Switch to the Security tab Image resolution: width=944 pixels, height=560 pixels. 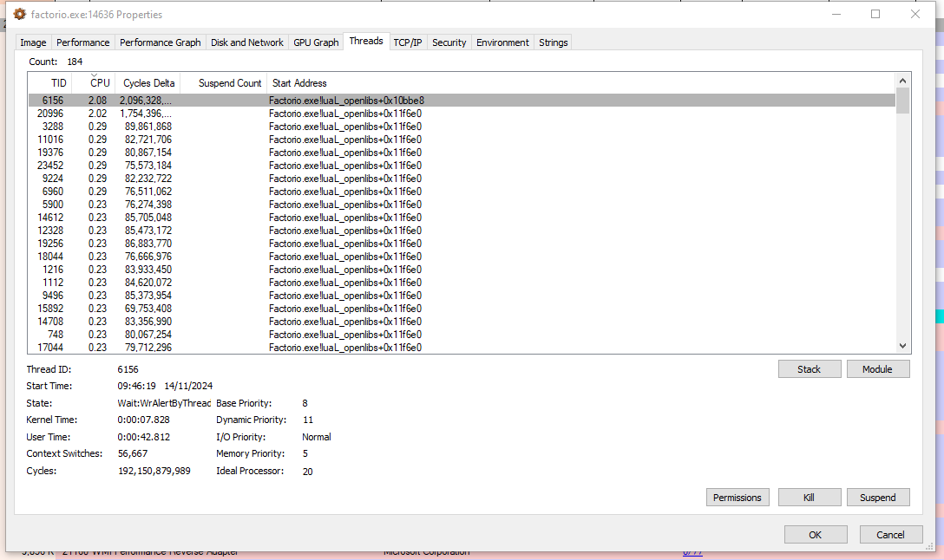[x=449, y=42]
